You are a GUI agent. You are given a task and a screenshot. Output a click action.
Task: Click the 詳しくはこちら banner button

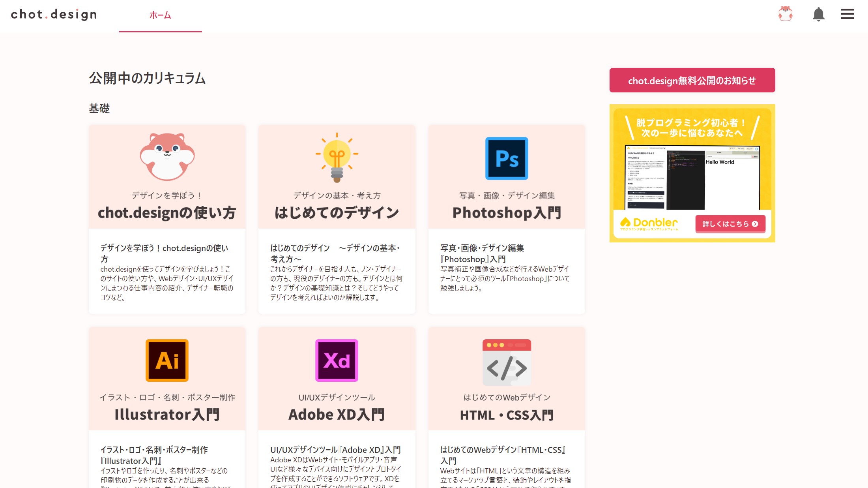pos(730,224)
